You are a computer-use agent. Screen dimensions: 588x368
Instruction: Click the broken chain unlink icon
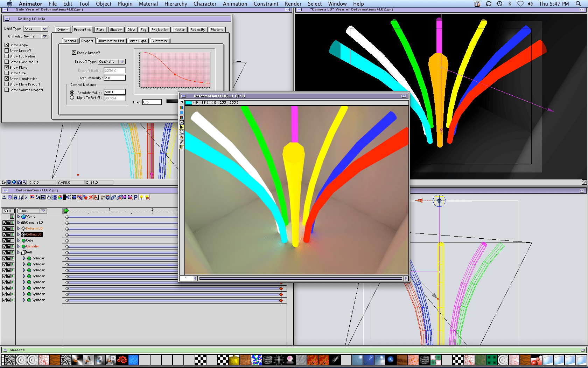coord(119,197)
